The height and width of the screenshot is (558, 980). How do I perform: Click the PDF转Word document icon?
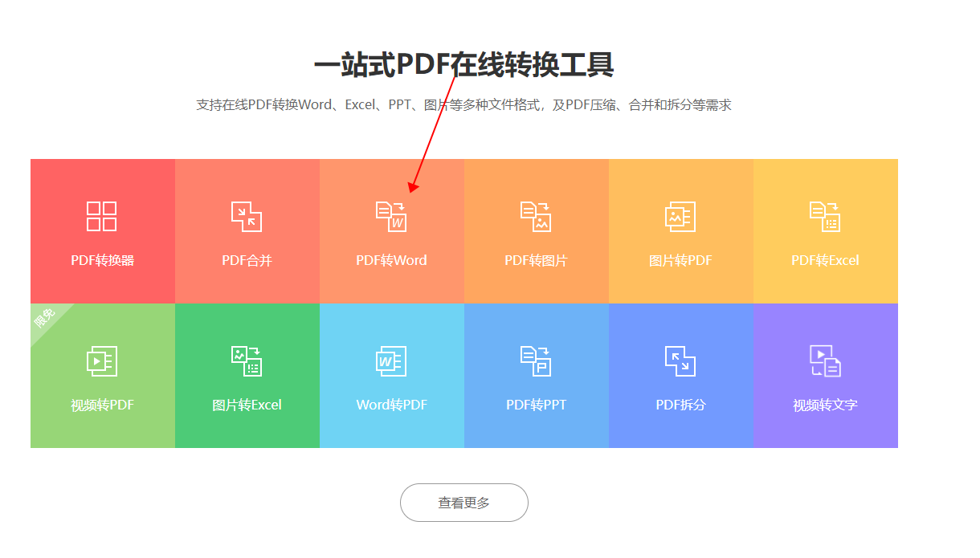click(x=391, y=216)
